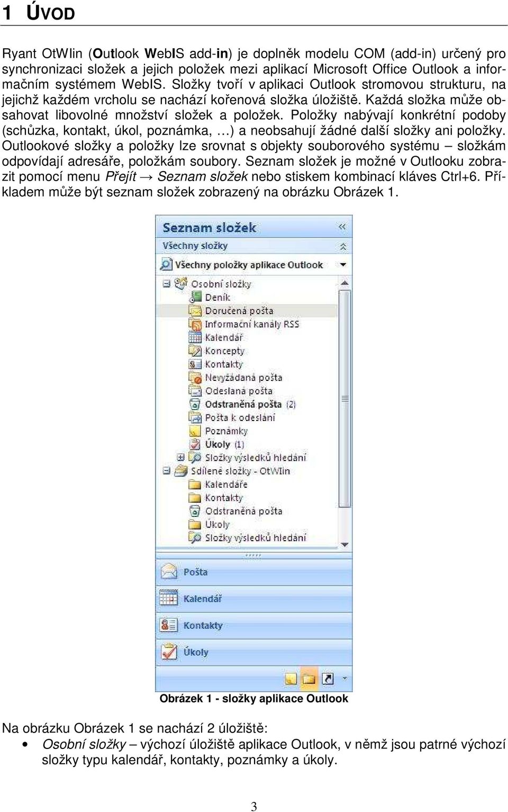The width and height of the screenshot is (508, 812).
Task: Click the last Složky výsledků hledání search icon
Action: 195,538
